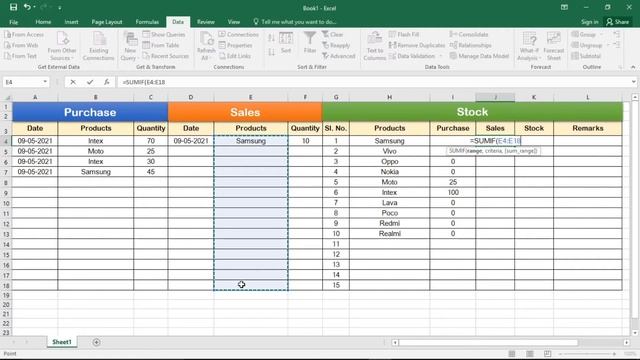Open the Page Layout tab
The image size is (640, 360).
click(107, 22)
